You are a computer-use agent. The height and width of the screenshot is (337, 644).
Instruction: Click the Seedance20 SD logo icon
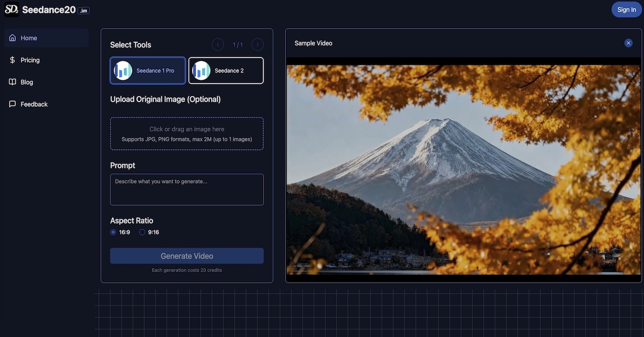tap(12, 10)
